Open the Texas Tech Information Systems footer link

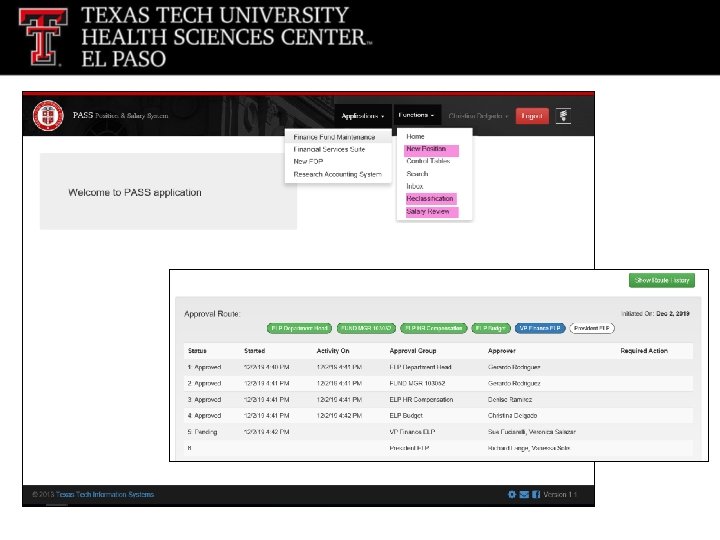coord(105,495)
